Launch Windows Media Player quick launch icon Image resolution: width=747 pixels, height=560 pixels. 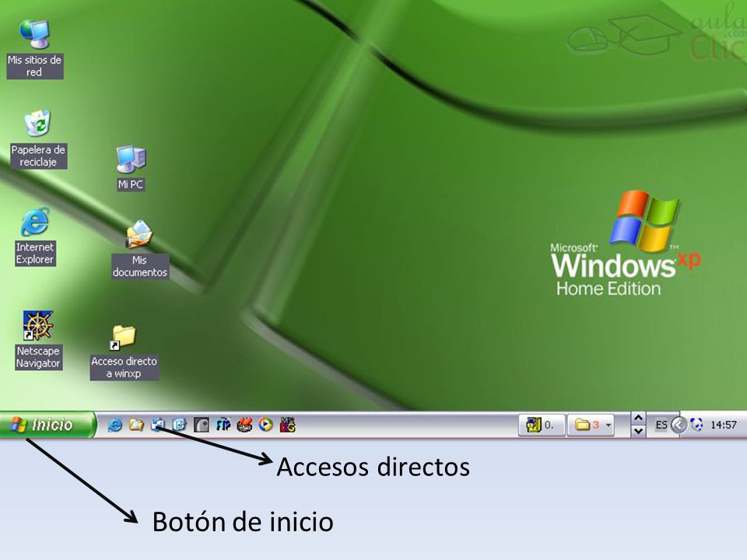[266, 425]
